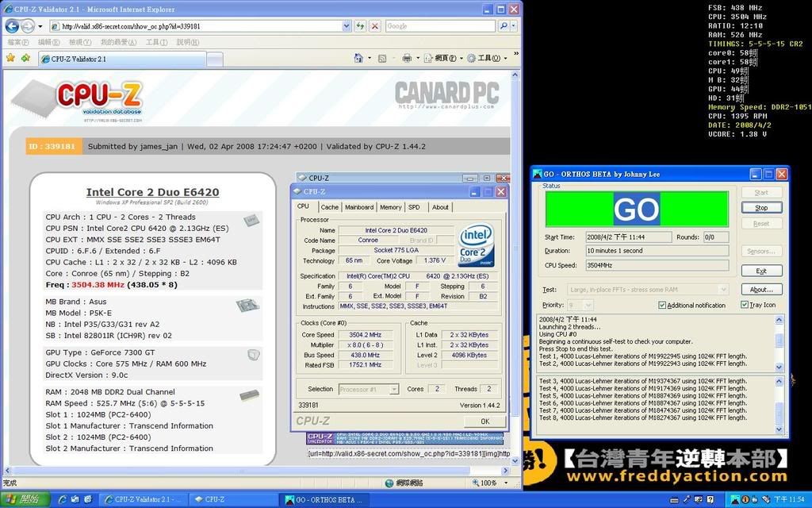Click the Home icon in IE toolbar
The width and height of the screenshot is (812, 508).
click(358, 58)
